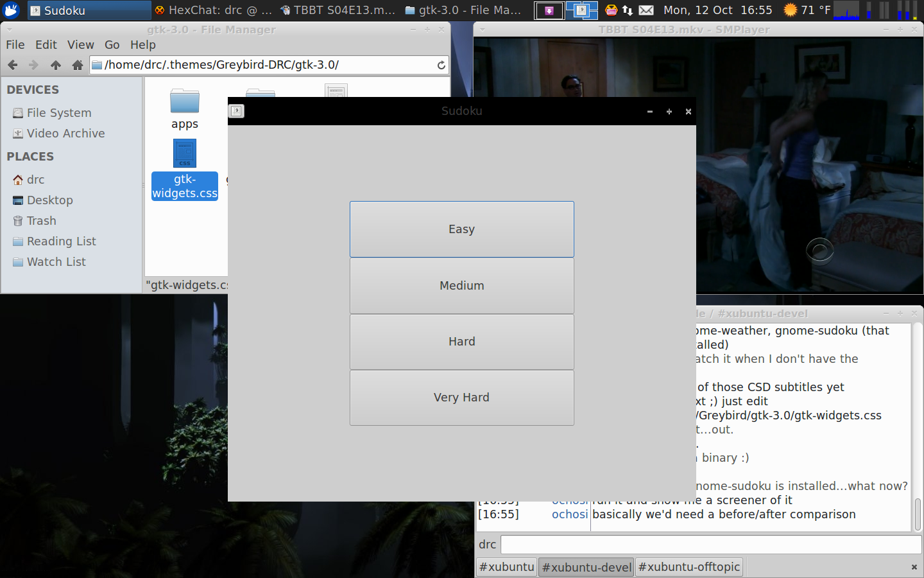Open Watch List in Places sidebar

(x=49, y=262)
